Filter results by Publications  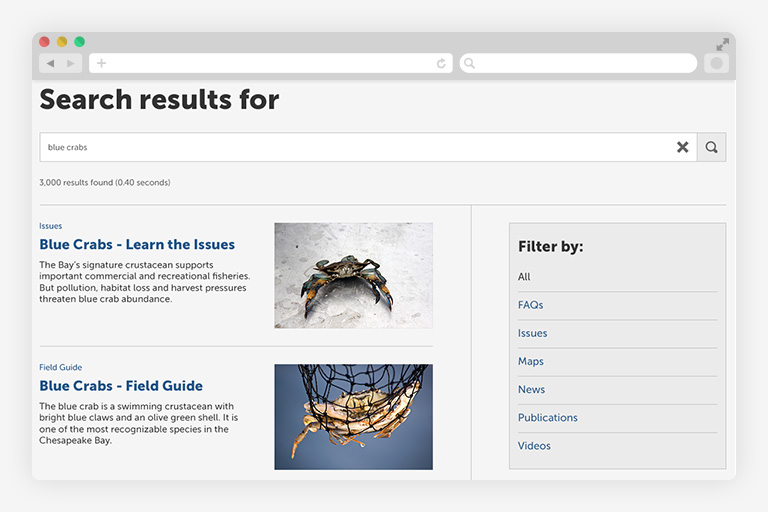pos(547,417)
